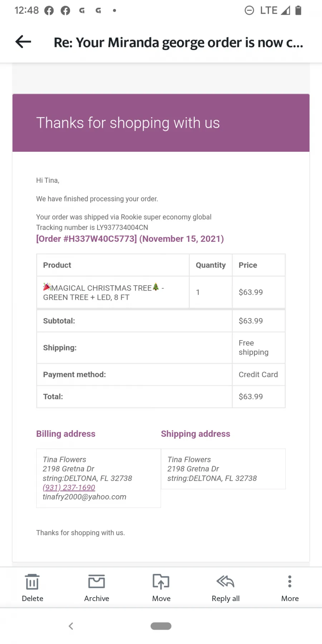The image size is (322, 644).
Task: Open the More three-dot menu
Action: pyautogui.click(x=290, y=581)
